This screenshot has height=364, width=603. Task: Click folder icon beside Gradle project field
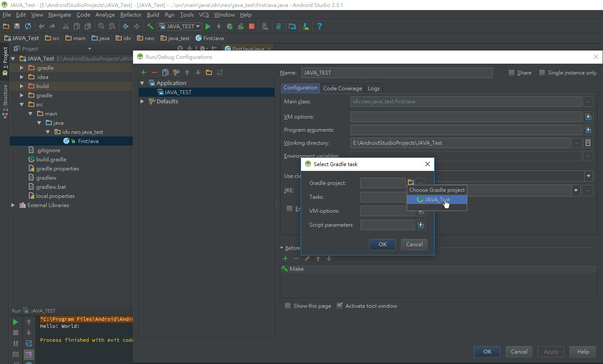pos(411,182)
